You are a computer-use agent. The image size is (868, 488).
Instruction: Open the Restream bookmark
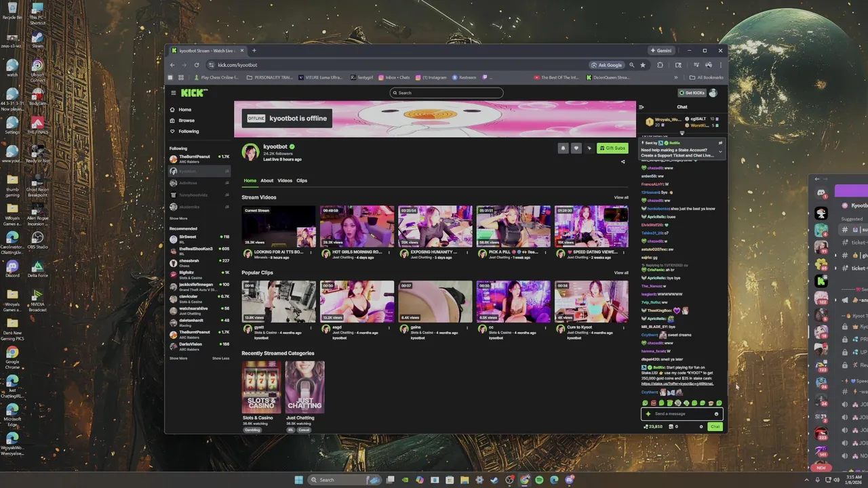(464, 77)
